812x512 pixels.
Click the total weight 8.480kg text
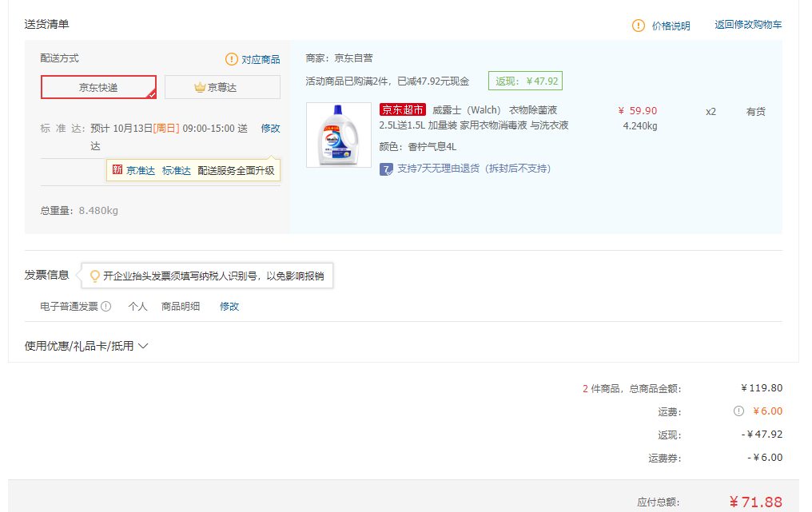pos(98,211)
